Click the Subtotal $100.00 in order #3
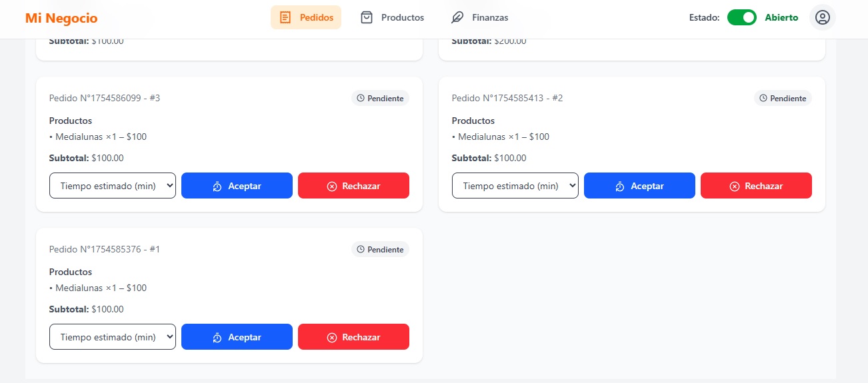This screenshot has height=383, width=868. 87,158
